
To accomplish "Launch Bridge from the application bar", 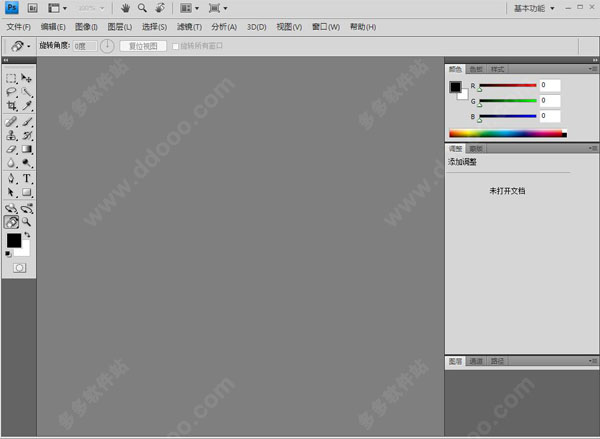I will [33, 8].
